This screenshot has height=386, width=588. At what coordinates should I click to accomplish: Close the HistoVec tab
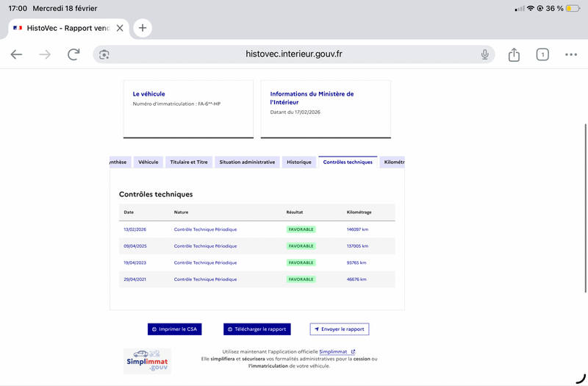click(119, 28)
